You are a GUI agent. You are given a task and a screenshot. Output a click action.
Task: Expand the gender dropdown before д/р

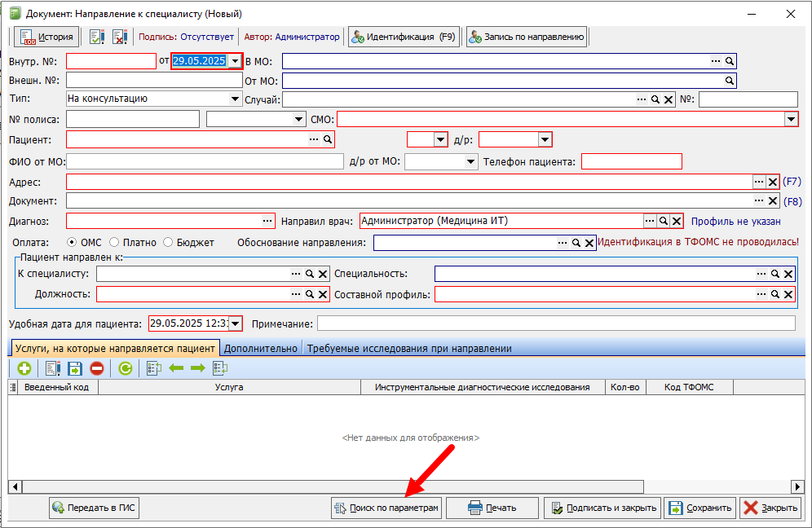point(440,139)
